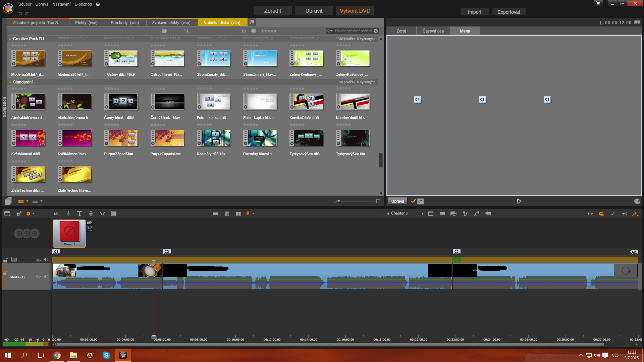Open the Soubor menu

[25, 4]
